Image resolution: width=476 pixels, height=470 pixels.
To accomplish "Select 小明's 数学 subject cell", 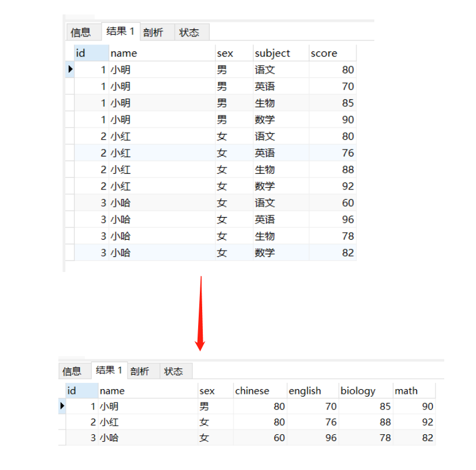I will coord(281,120).
